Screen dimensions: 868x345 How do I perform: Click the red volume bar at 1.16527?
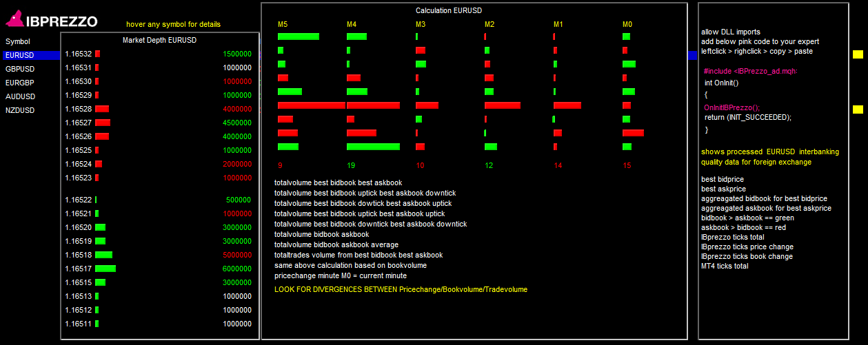[x=103, y=123]
